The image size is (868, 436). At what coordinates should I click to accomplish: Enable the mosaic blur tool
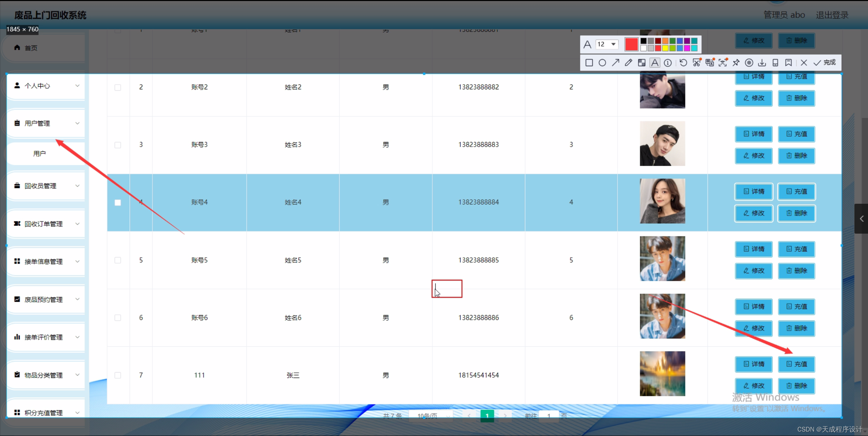(x=641, y=63)
